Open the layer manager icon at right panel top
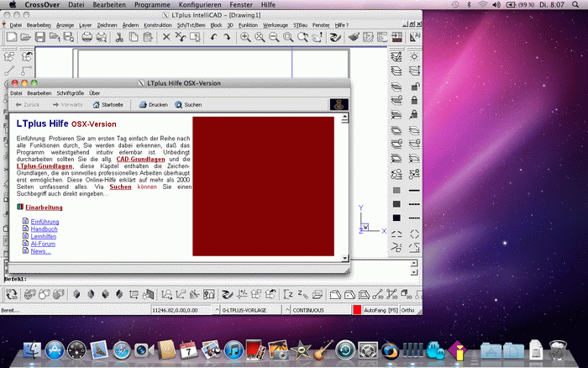This screenshot has width=588, height=368. [396, 56]
